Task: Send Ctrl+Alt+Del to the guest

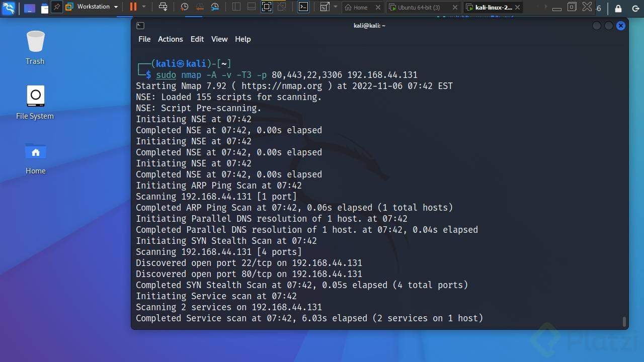Action: pos(162,7)
